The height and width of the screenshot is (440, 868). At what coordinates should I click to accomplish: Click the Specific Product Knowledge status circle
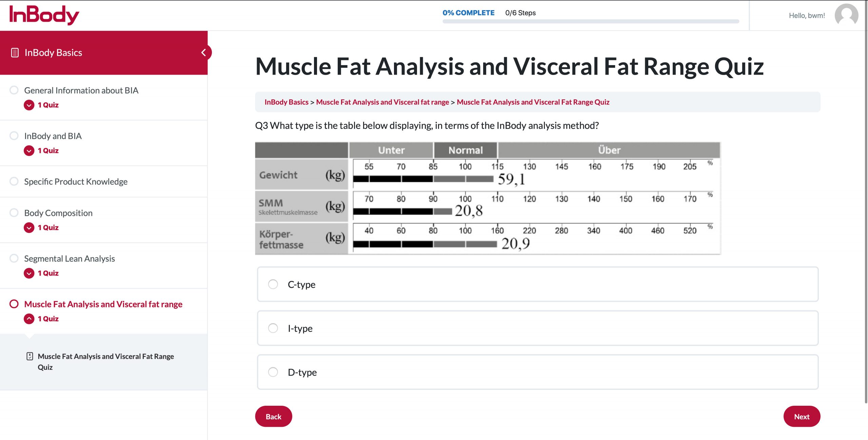(14, 181)
